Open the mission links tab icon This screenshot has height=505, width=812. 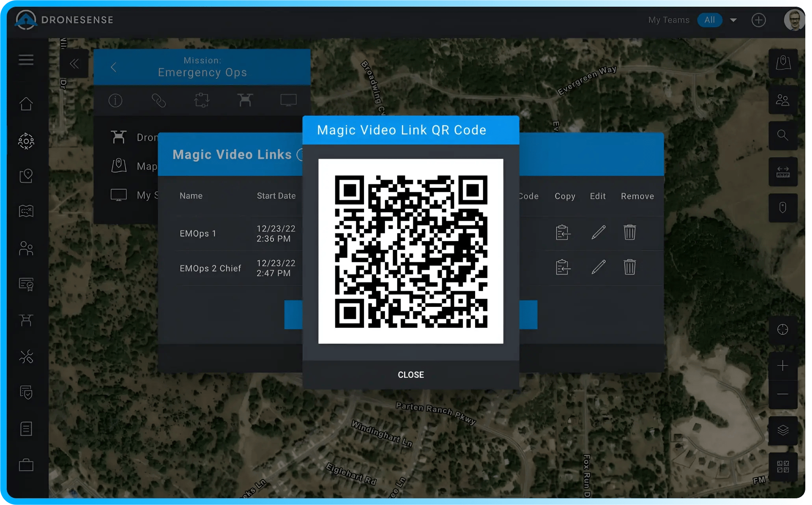[x=159, y=100]
